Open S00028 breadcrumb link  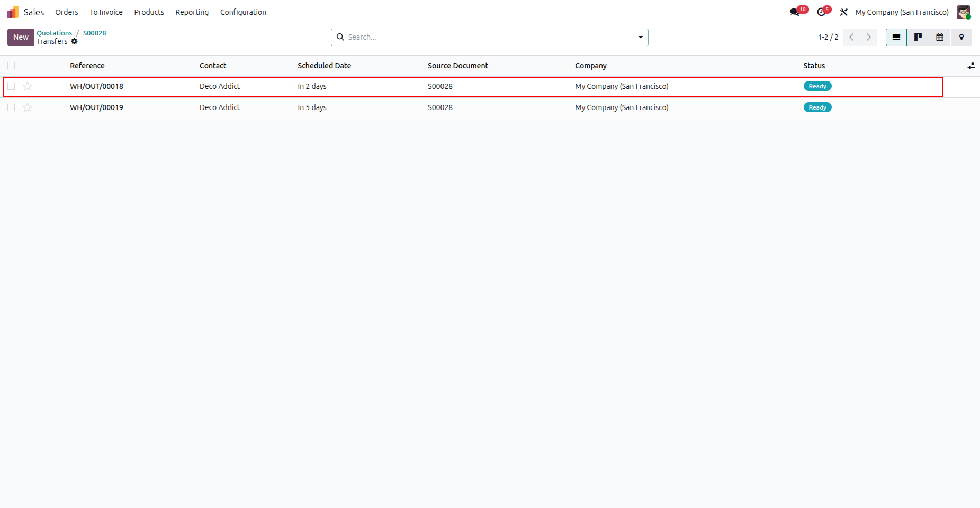point(94,33)
